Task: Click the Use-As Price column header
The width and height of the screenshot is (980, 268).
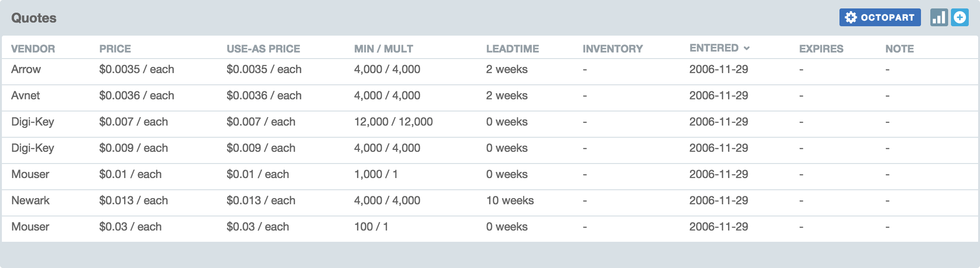Action: [x=263, y=49]
